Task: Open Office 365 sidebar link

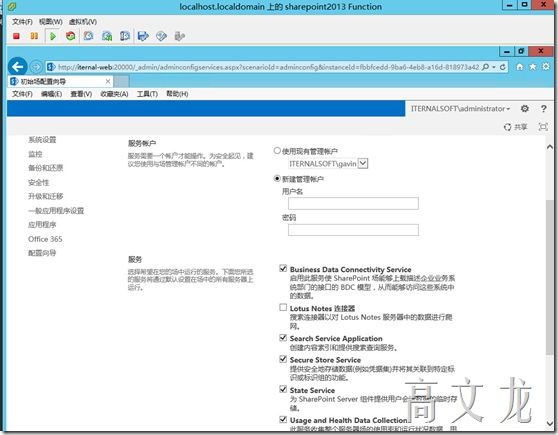Action: (x=45, y=239)
